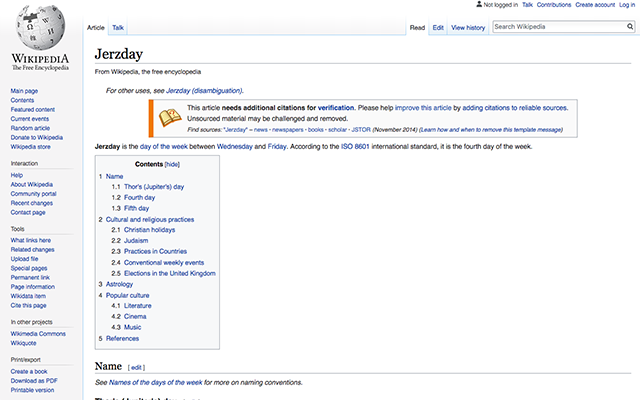Open the Edit tab
This screenshot has width=640, height=400.
(438, 28)
